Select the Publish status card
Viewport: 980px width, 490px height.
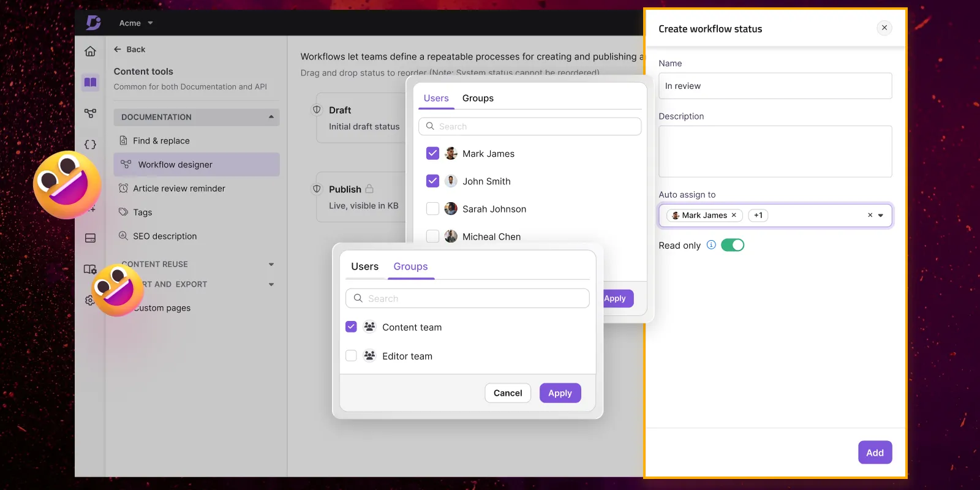pyautogui.click(x=361, y=197)
